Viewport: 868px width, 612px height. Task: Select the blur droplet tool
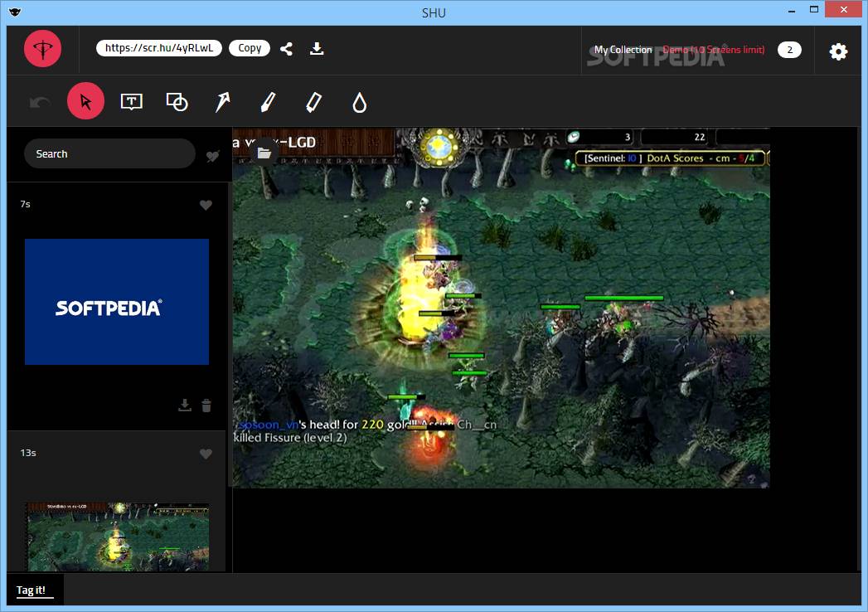coord(359,103)
